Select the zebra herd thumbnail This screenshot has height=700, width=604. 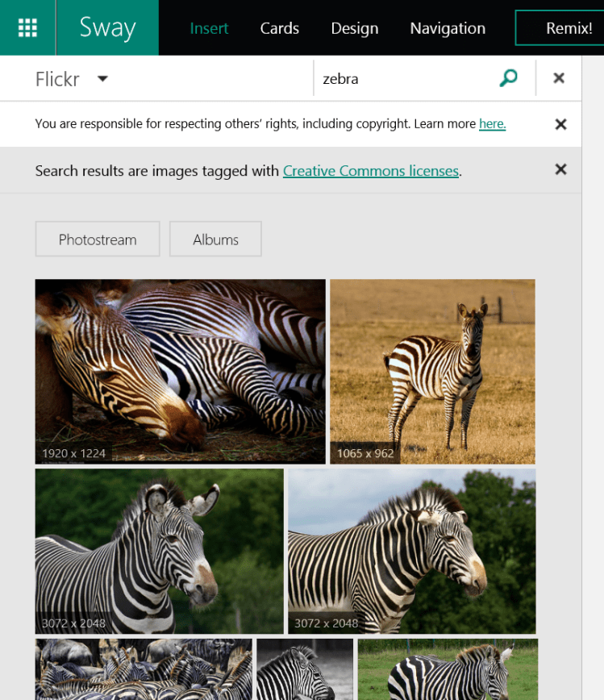144,669
